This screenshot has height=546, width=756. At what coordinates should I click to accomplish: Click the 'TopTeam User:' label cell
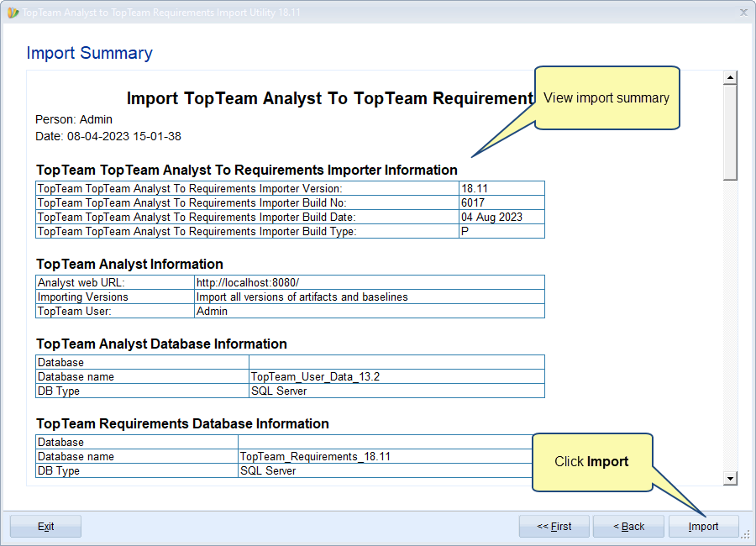pyautogui.click(x=115, y=311)
